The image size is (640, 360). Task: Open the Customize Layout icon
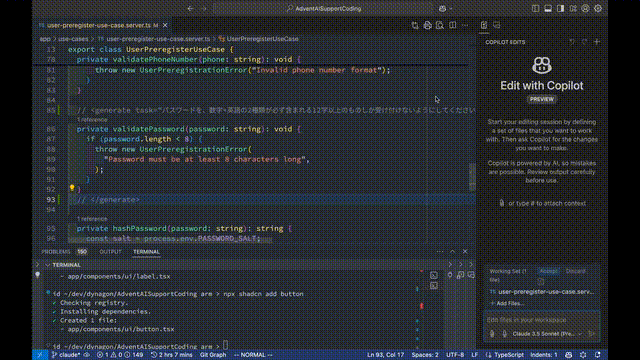tap(573, 9)
